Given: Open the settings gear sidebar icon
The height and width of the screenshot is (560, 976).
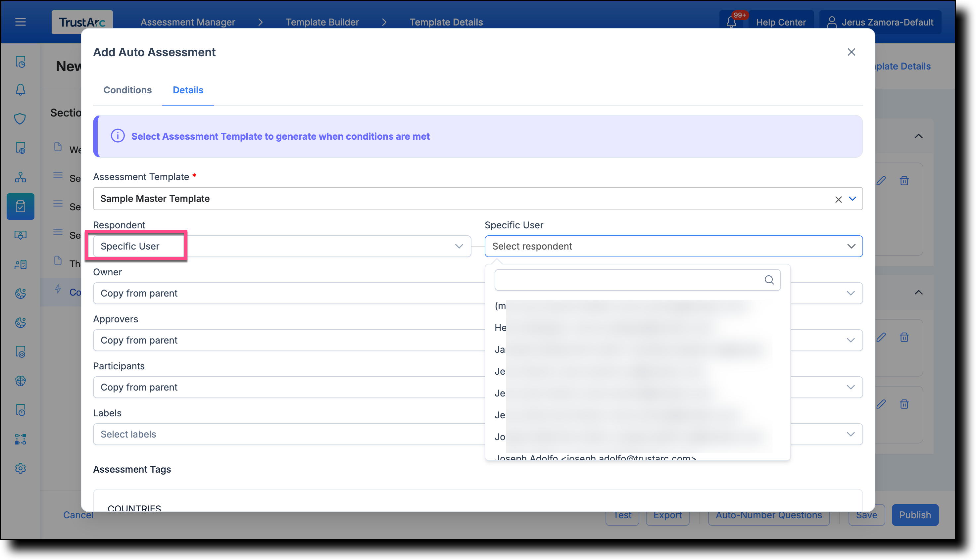Looking at the screenshot, I should pyautogui.click(x=21, y=468).
